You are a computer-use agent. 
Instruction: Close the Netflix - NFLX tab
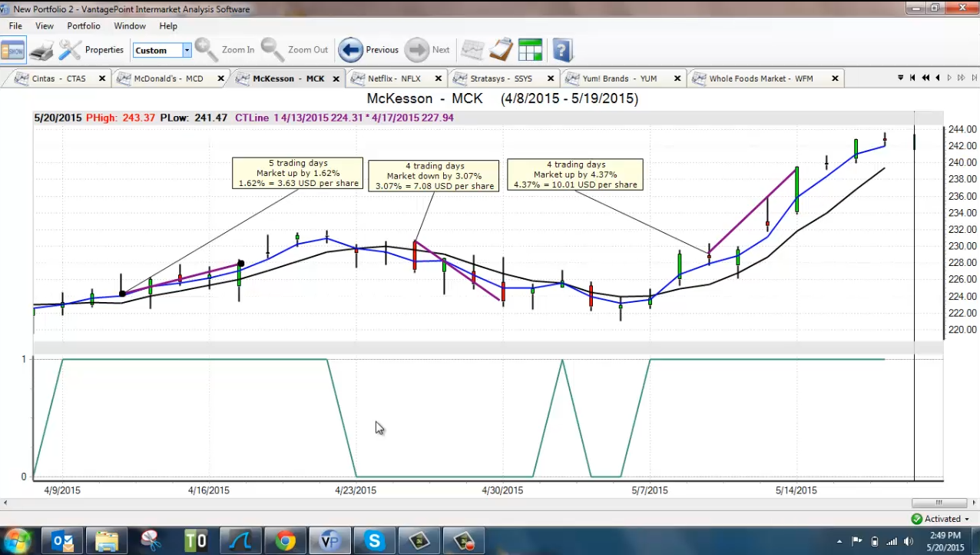click(439, 78)
